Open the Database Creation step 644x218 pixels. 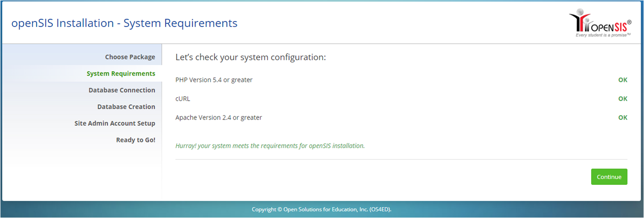(x=126, y=107)
